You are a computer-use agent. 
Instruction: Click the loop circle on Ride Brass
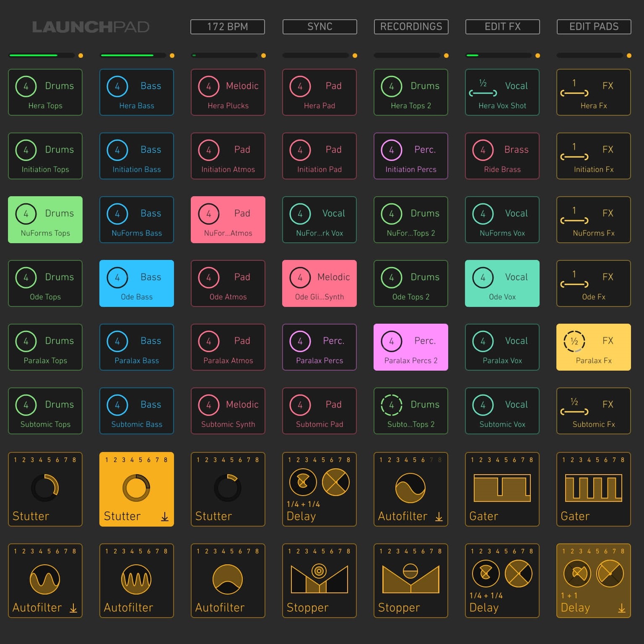483,150
